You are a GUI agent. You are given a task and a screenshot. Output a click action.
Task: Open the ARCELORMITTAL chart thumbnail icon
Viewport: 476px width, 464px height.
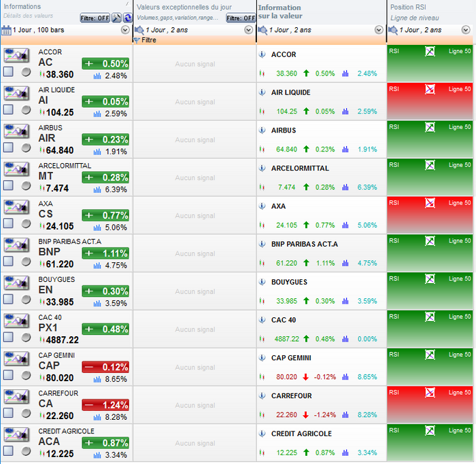tap(16, 169)
